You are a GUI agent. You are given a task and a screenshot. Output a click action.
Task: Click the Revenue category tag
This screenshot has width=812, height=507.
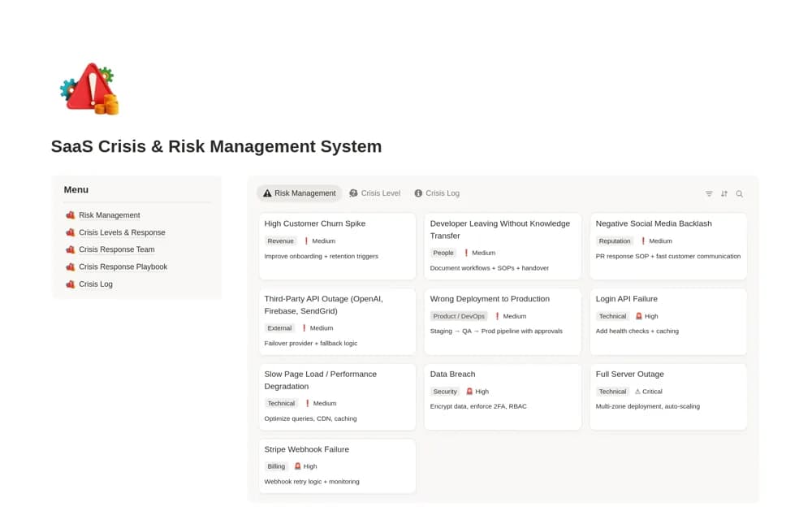(281, 241)
